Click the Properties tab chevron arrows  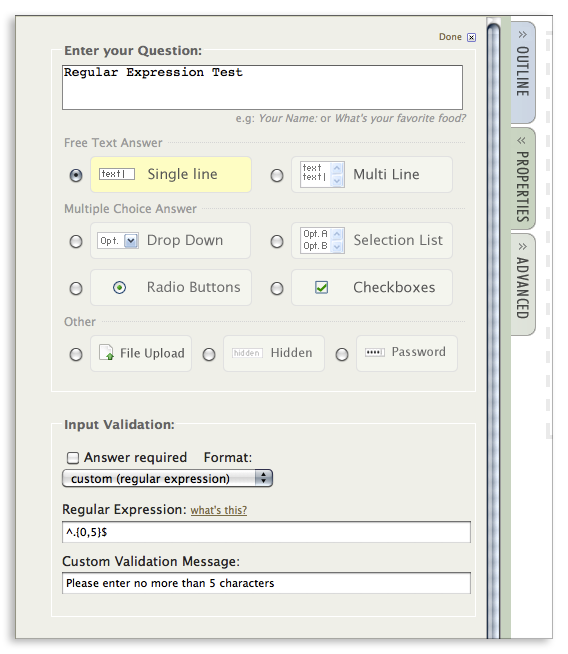521,141
